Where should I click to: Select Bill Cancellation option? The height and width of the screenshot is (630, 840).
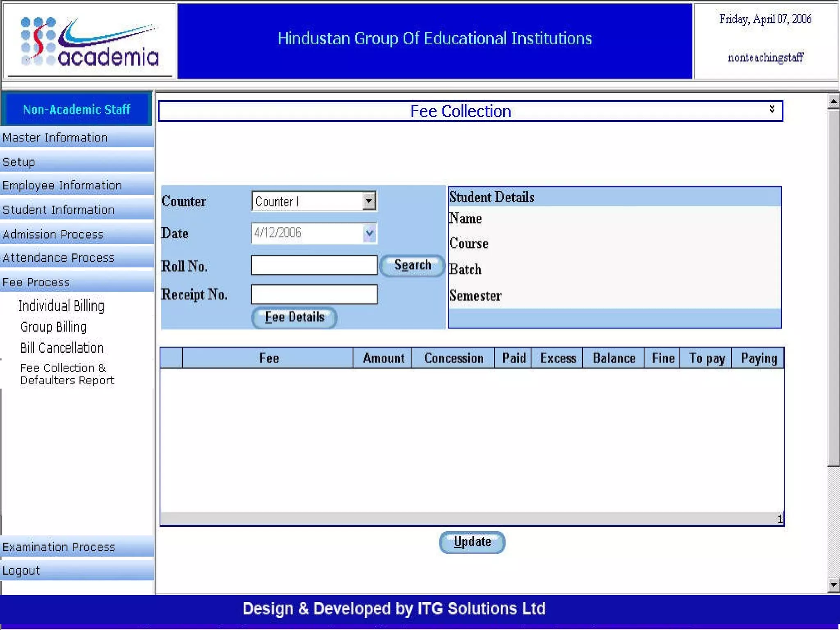(62, 348)
